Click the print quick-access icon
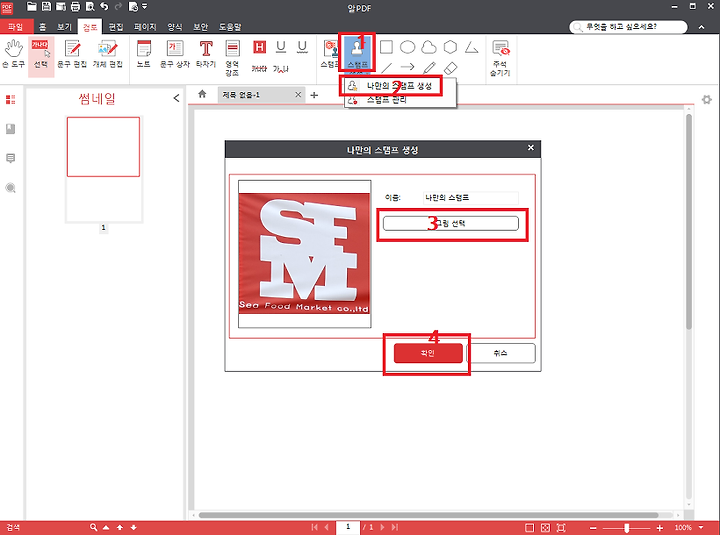This screenshot has height=535, width=720. click(75, 6)
